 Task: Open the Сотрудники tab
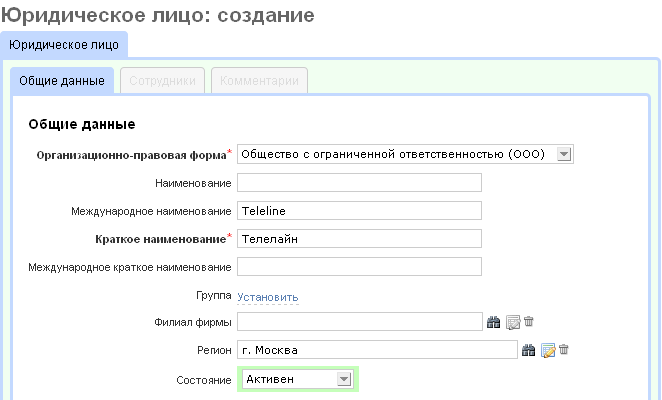[163, 81]
